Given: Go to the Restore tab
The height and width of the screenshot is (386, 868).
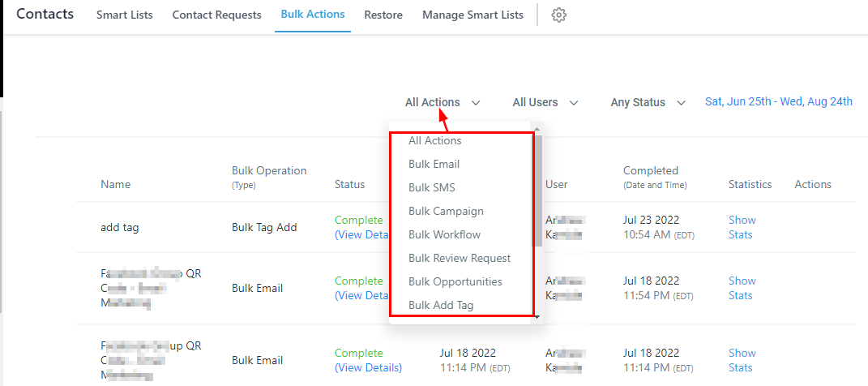Looking at the screenshot, I should pyautogui.click(x=383, y=15).
